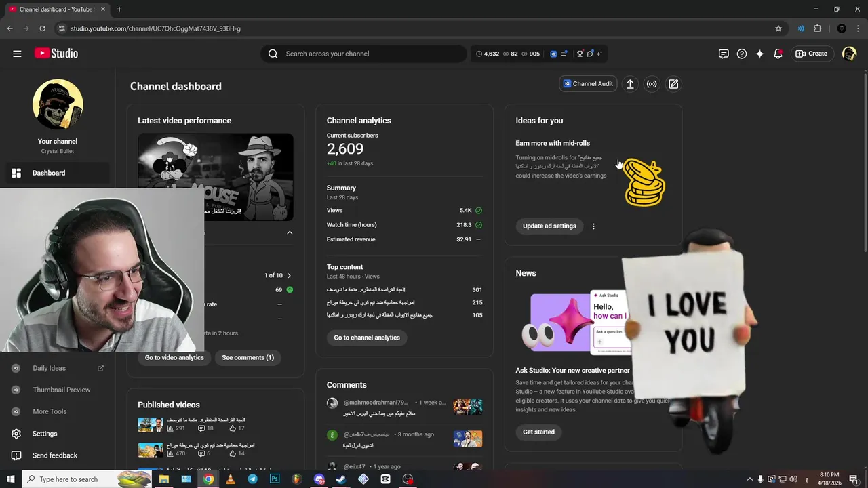Open VLC media player from taskbar
Screen dimensions: 868x488
pyautogui.click(x=231, y=479)
